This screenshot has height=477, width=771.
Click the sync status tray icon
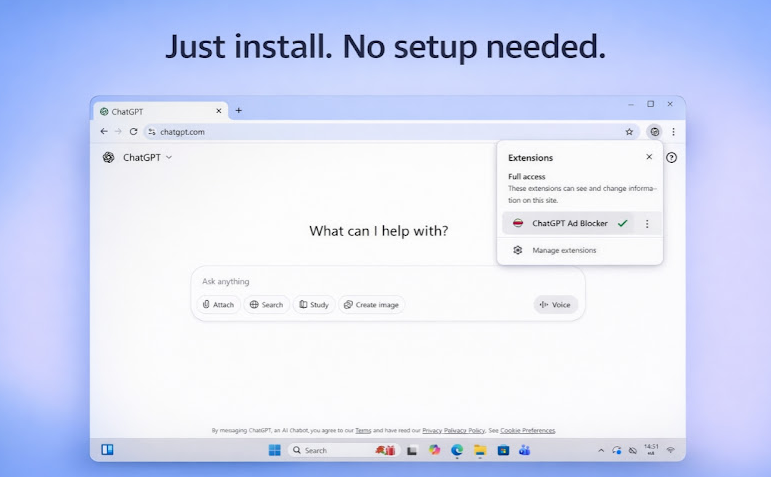click(617, 450)
